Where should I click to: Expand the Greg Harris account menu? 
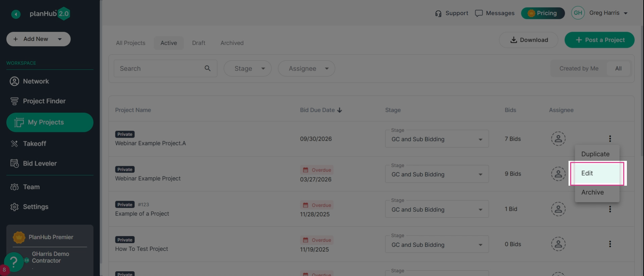click(608, 13)
